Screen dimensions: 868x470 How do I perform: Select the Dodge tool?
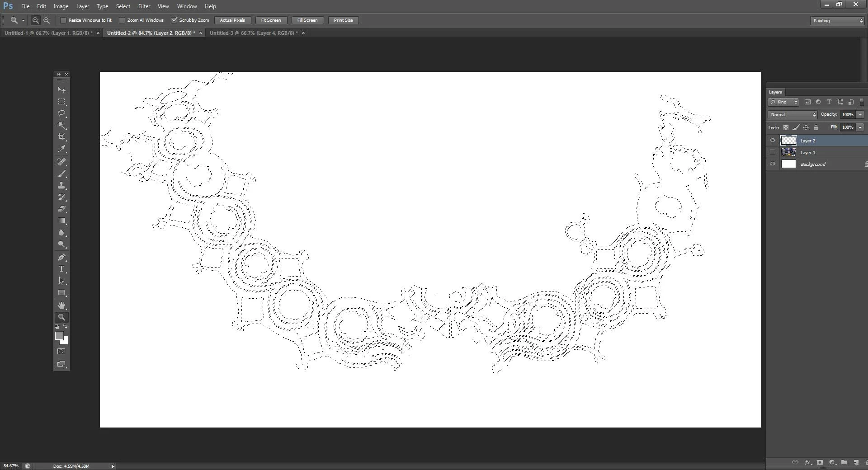[x=61, y=244]
